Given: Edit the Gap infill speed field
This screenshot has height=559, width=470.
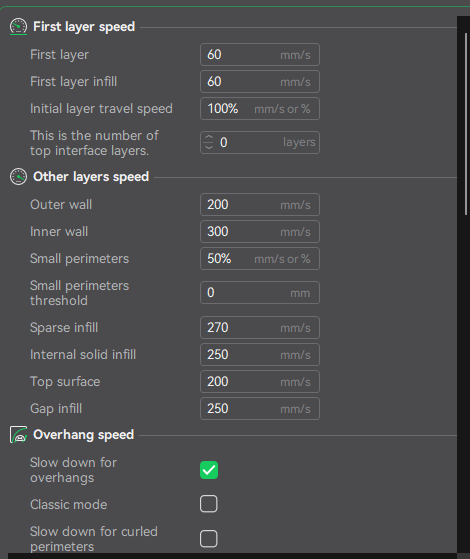Looking at the screenshot, I should pos(260,409).
